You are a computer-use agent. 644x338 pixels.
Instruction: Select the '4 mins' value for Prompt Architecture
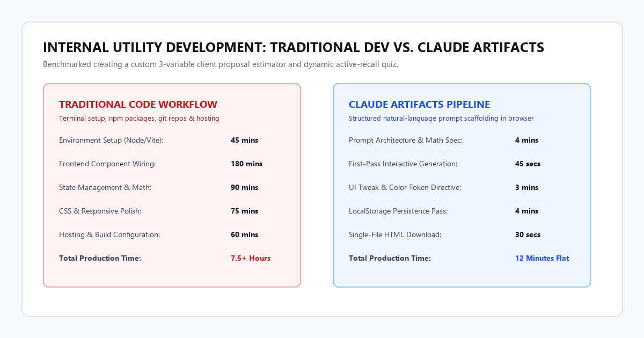[x=526, y=140]
